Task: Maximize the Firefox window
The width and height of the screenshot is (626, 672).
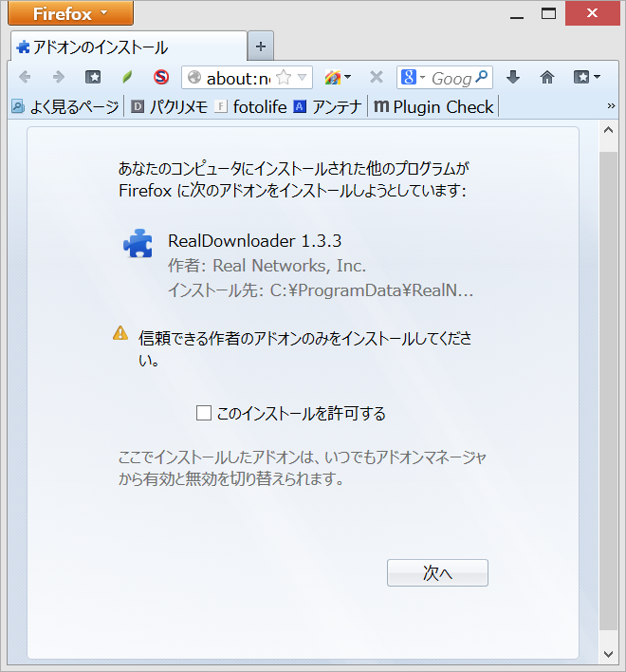Action: point(548,14)
